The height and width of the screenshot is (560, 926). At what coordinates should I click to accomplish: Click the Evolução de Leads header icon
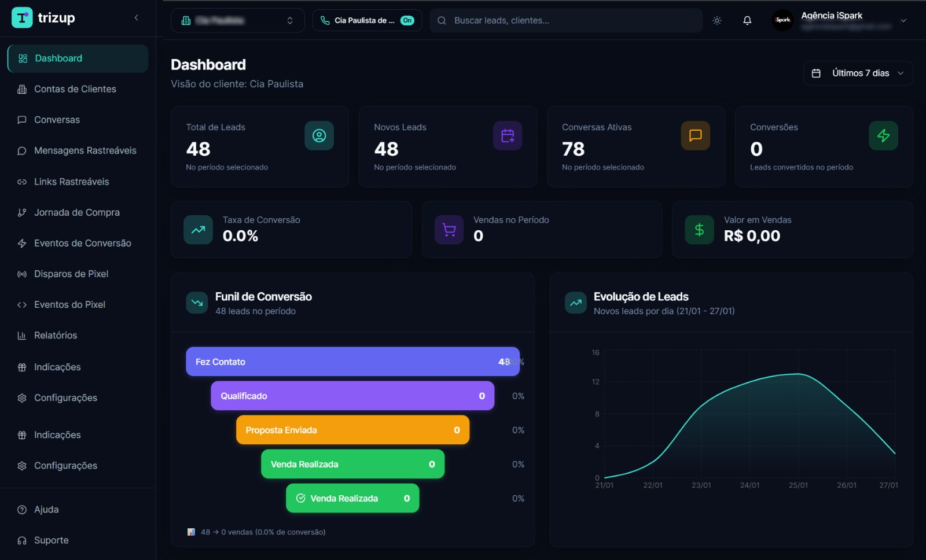575,303
